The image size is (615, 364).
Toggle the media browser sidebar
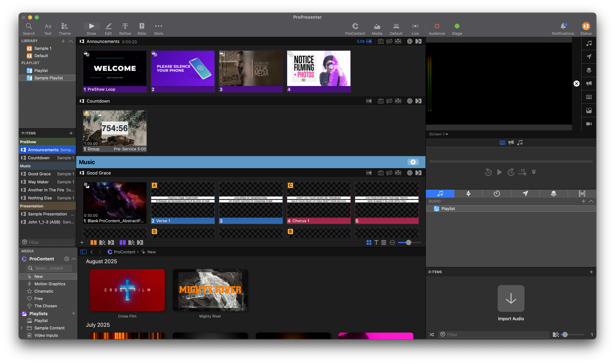pyautogui.click(x=83, y=252)
